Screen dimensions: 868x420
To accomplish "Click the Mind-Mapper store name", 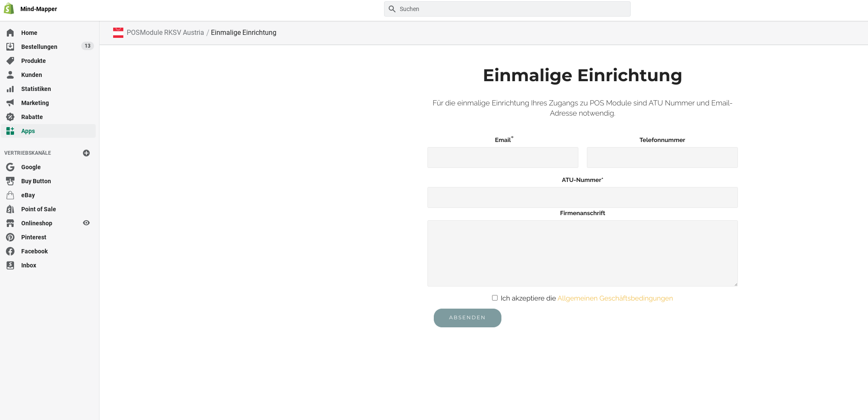I will point(39,9).
